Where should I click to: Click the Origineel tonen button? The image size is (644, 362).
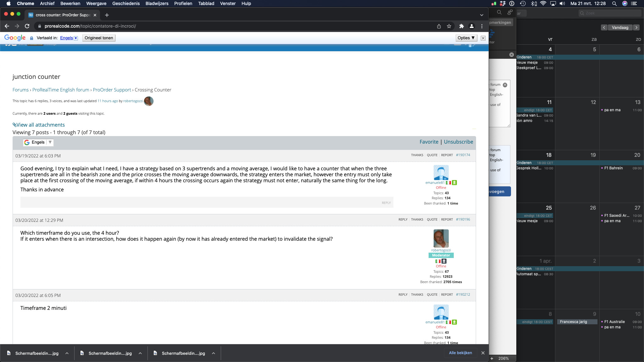tap(99, 38)
